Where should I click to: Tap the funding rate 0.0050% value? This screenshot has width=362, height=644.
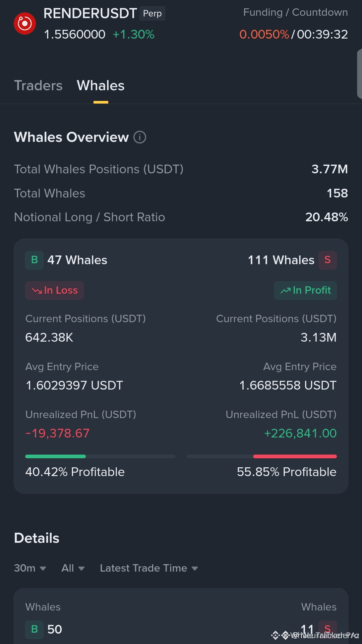(x=264, y=34)
